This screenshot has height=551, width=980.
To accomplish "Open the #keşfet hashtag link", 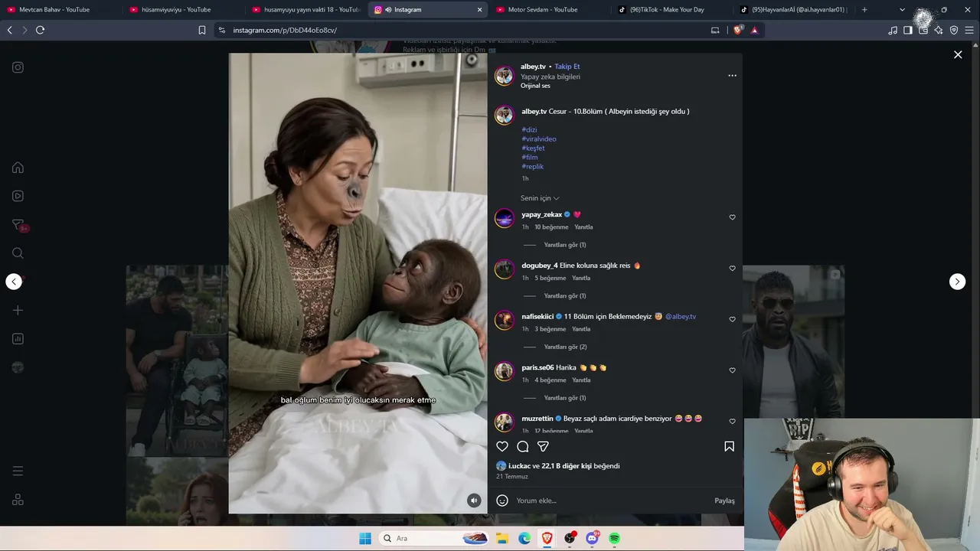I will click(x=533, y=148).
